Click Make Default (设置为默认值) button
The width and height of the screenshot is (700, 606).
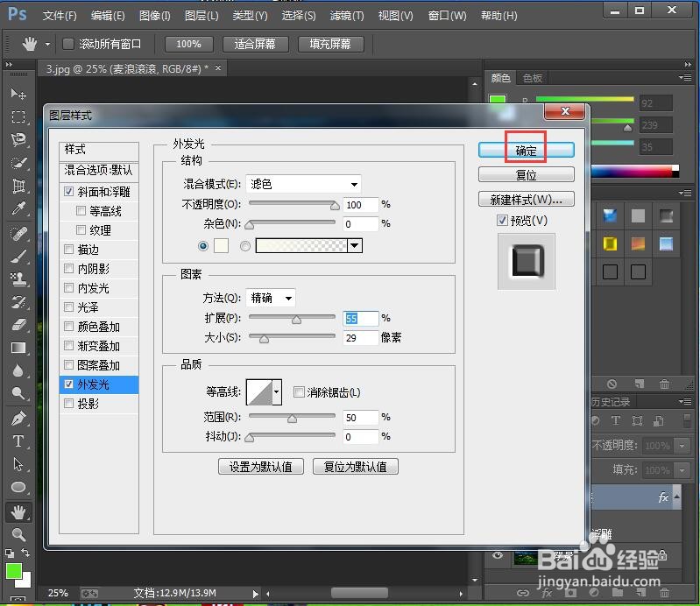pos(261,467)
